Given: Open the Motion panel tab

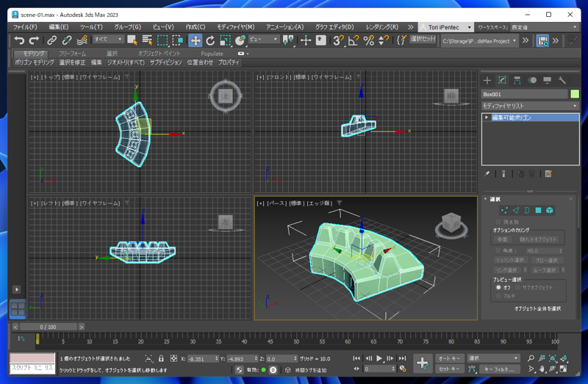Looking at the screenshot, I should click(532, 80).
